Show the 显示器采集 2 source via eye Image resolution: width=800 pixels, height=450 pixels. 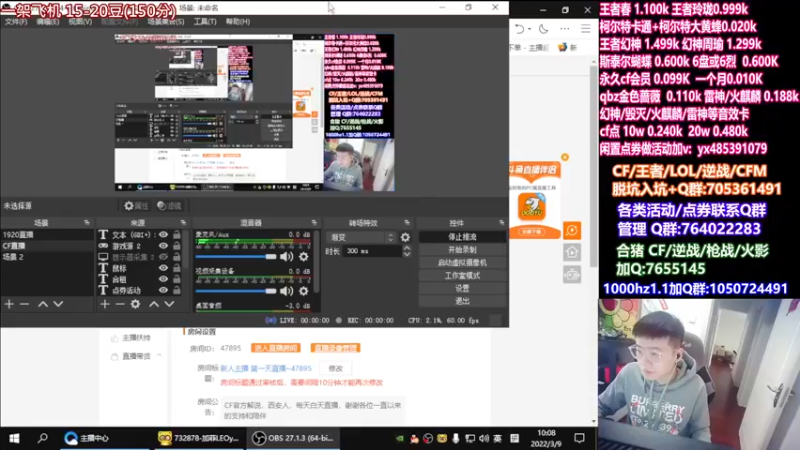pos(163,257)
